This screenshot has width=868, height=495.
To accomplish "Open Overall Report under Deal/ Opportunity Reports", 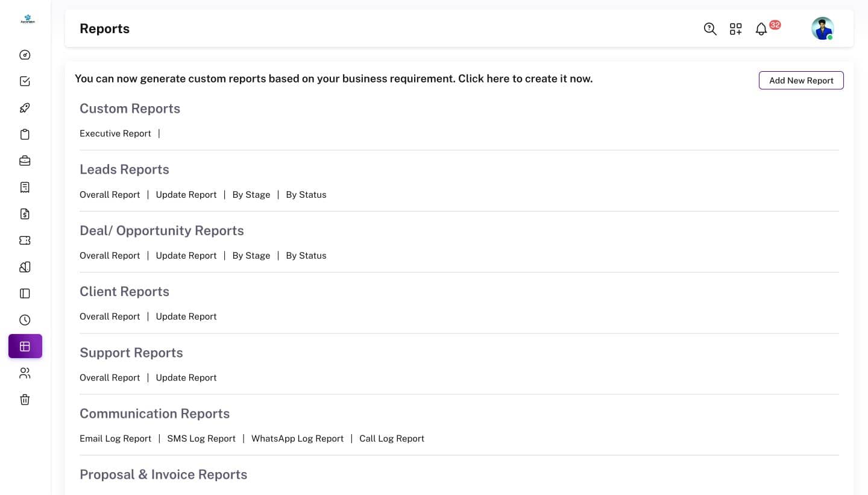I will (x=110, y=256).
